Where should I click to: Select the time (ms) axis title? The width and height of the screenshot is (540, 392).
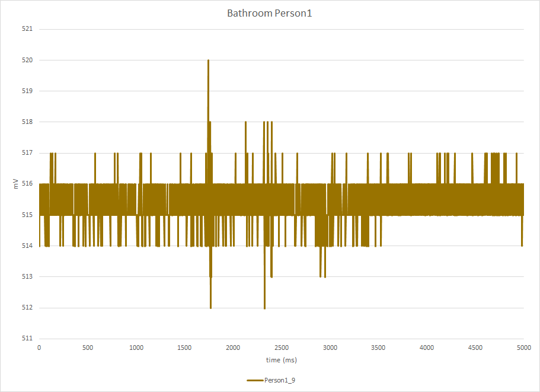click(282, 360)
